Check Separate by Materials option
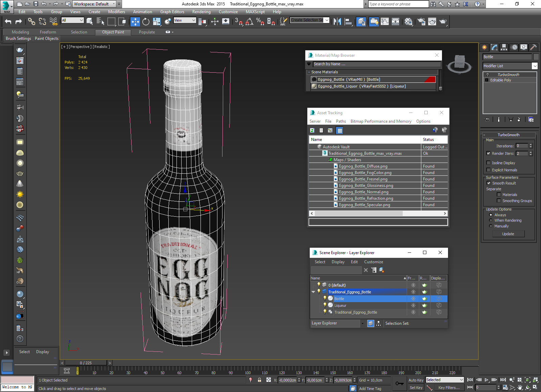Viewport: 541px width, 392px height. (x=499, y=195)
